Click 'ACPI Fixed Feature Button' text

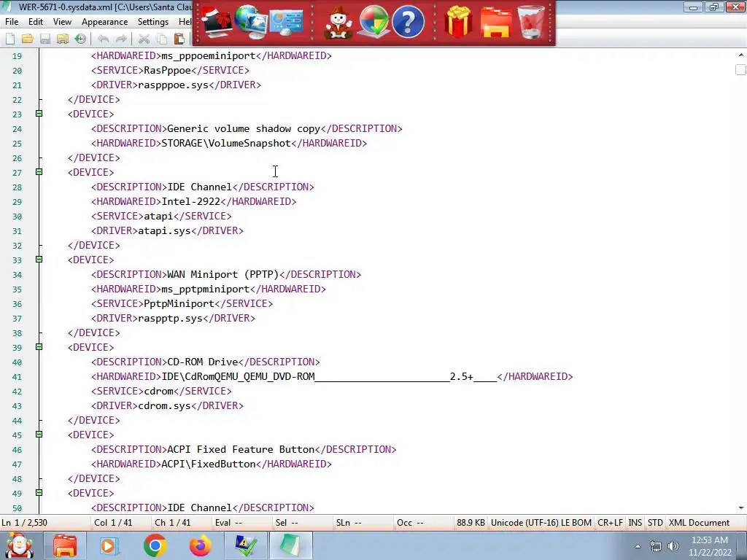241,449
